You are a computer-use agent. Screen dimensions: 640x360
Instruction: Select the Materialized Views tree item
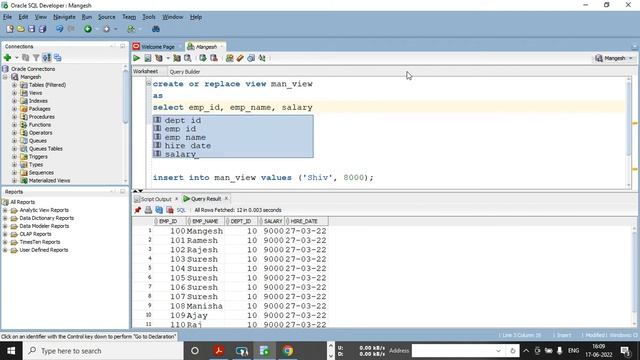[49, 181]
